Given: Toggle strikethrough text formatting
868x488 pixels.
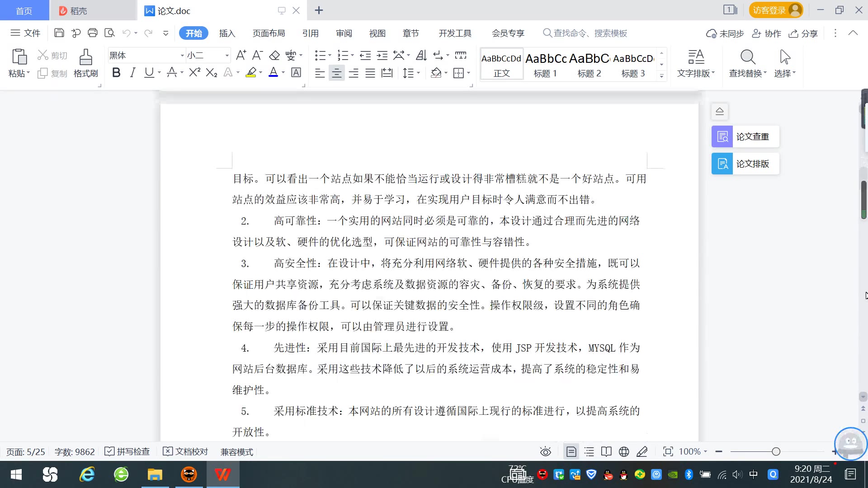Looking at the screenshot, I should (172, 72).
